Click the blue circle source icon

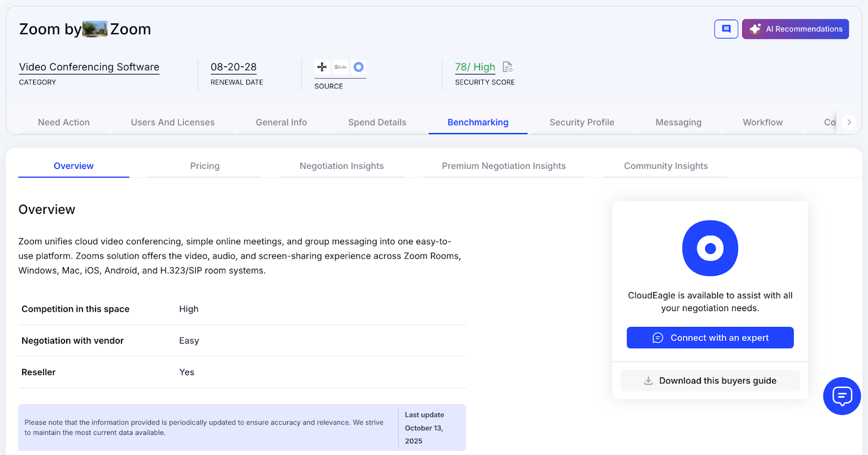[359, 67]
